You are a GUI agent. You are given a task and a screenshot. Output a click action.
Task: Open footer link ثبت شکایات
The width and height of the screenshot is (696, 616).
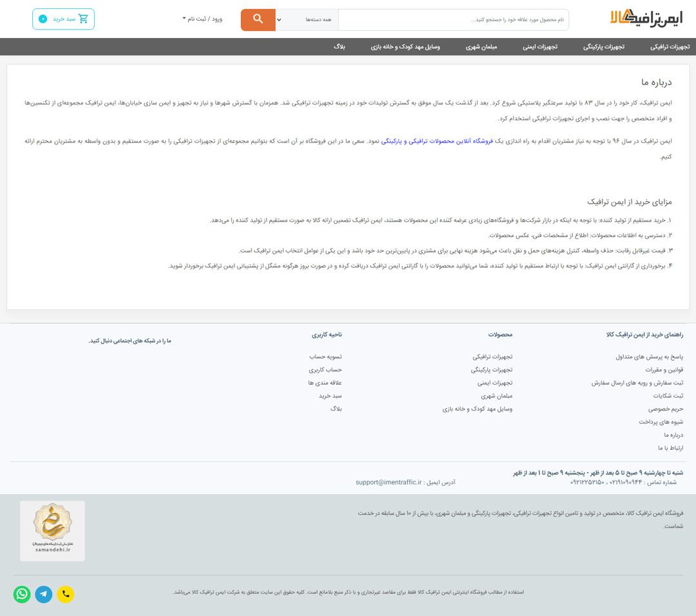click(x=668, y=396)
